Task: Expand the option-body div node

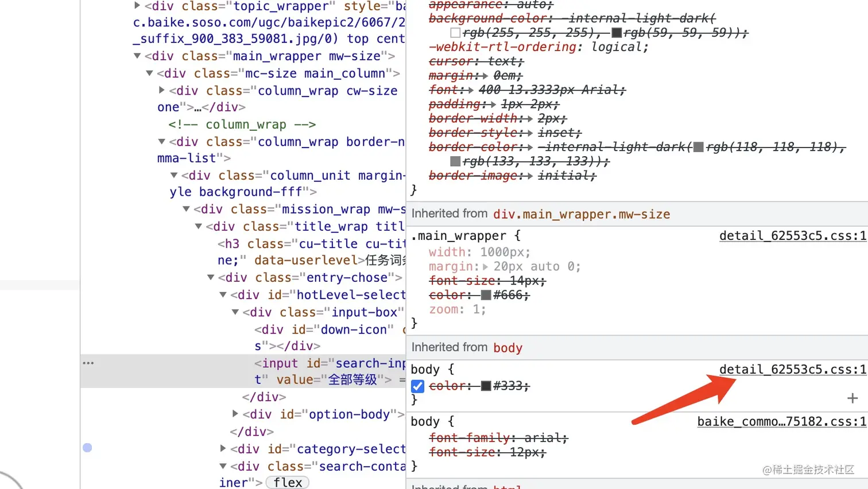Action: tap(235, 414)
